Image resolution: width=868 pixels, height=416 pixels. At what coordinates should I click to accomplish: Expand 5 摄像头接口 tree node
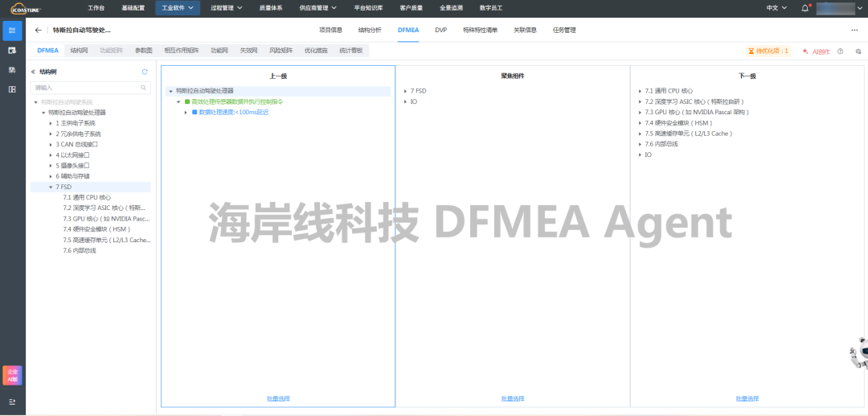coord(51,166)
